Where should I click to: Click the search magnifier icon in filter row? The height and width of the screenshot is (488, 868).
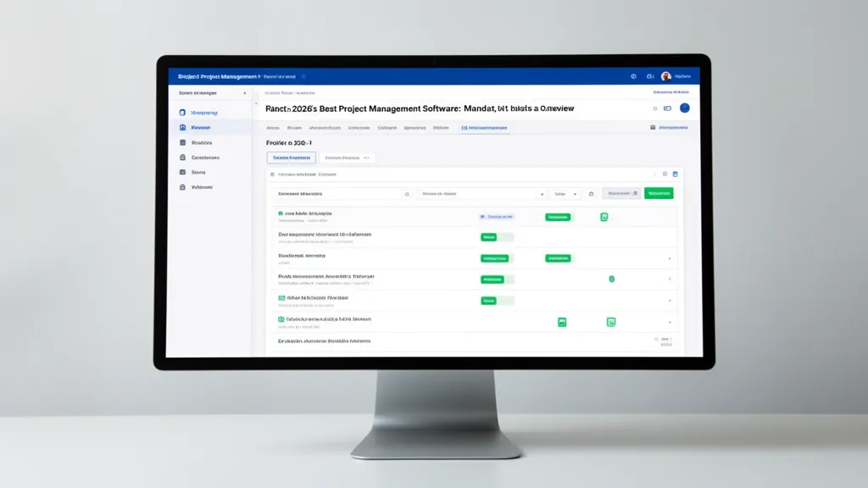pos(407,194)
